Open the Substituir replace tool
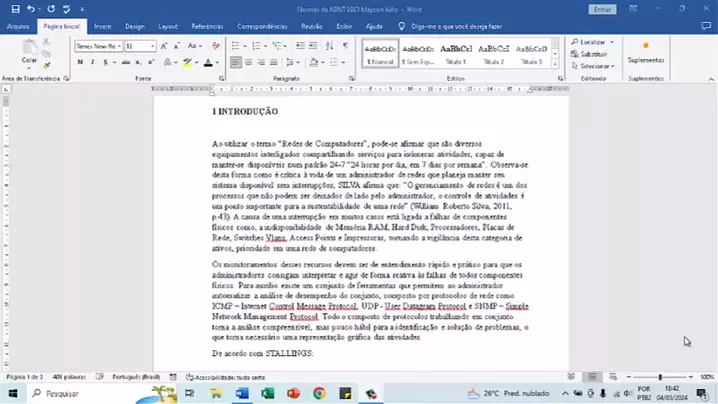This screenshot has height=404, width=718. 589,54
